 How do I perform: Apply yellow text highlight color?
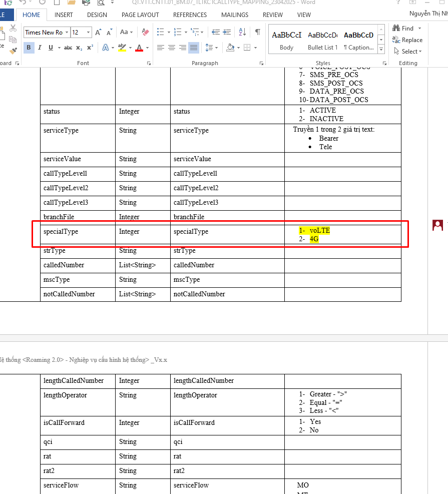[x=122, y=48]
